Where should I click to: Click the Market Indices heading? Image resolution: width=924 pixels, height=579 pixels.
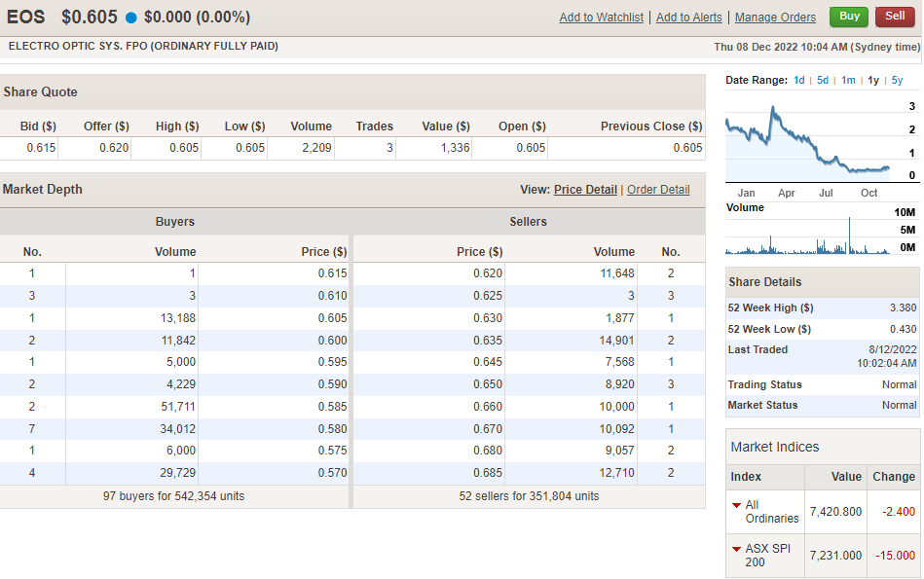[x=775, y=447]
